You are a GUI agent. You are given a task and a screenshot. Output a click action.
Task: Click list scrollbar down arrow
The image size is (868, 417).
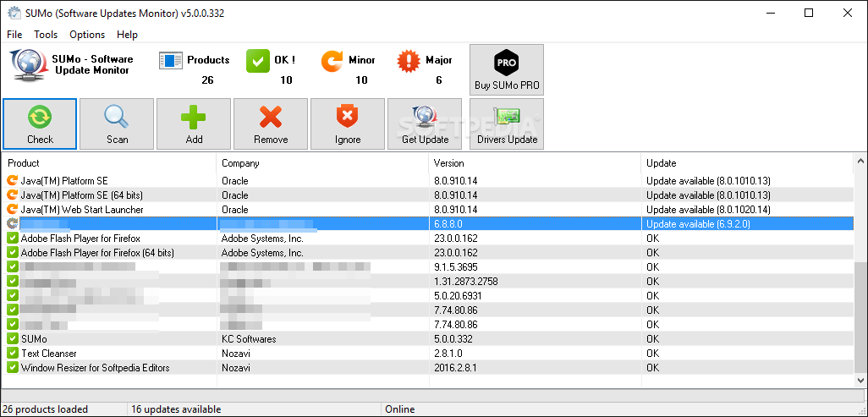[x=860, y=381]
